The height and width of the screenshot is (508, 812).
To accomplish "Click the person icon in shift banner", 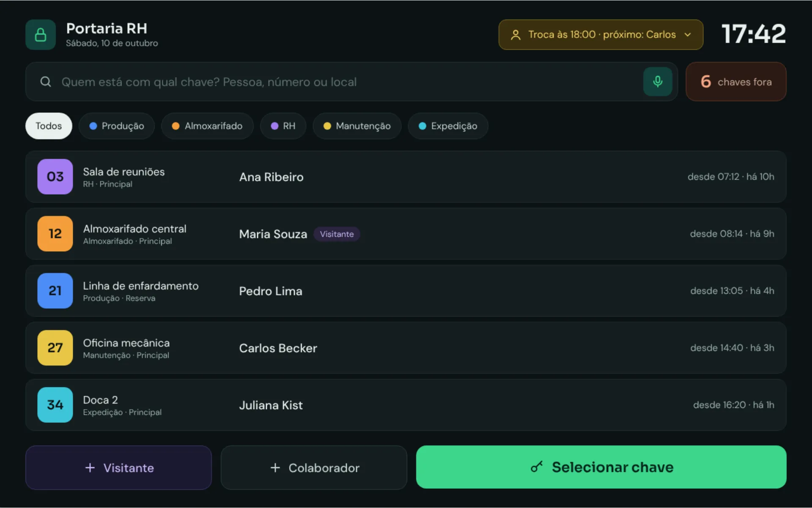I will point(516,35).
